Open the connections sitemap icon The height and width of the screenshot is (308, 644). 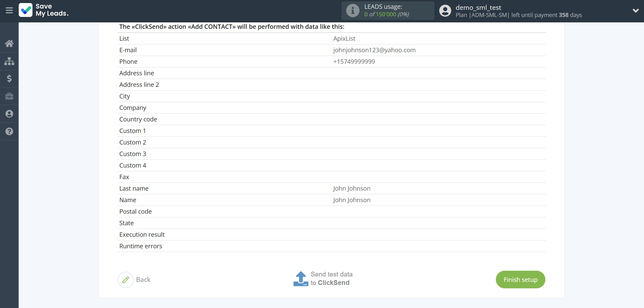point(9,61)
